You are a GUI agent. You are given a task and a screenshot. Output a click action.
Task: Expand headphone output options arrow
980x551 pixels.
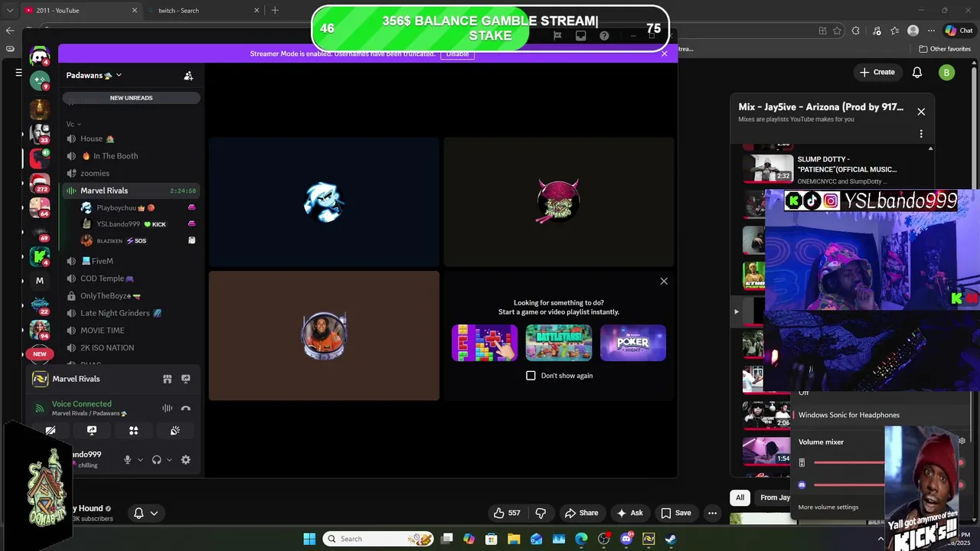coord(169,460)
